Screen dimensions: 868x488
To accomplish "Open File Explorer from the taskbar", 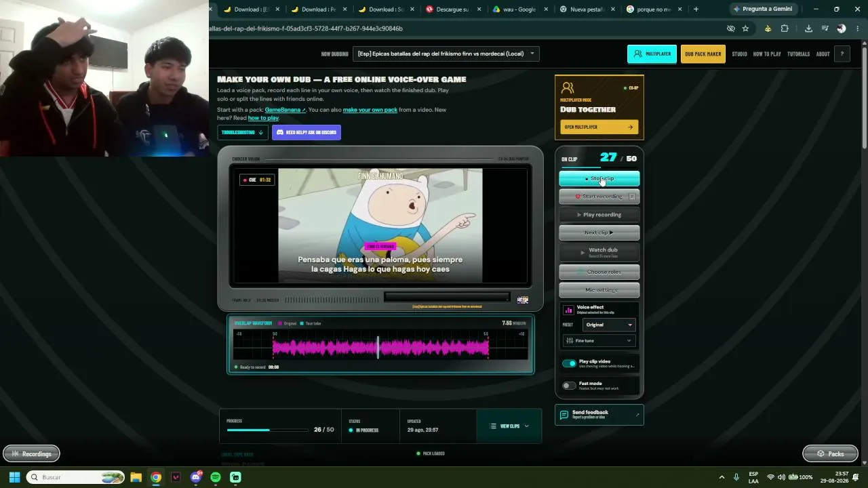I will [136, 477].
